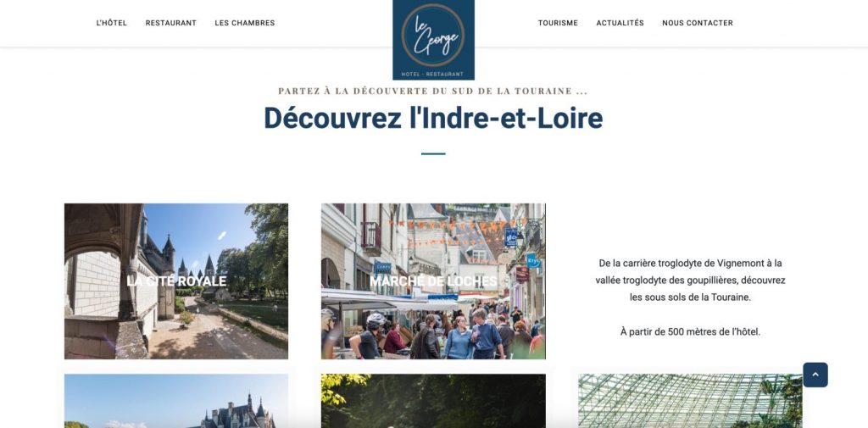Click the Marché de Loches title text
Viewport: 868px width, 428px height.
pyautogui.click(x=433, y=281)
